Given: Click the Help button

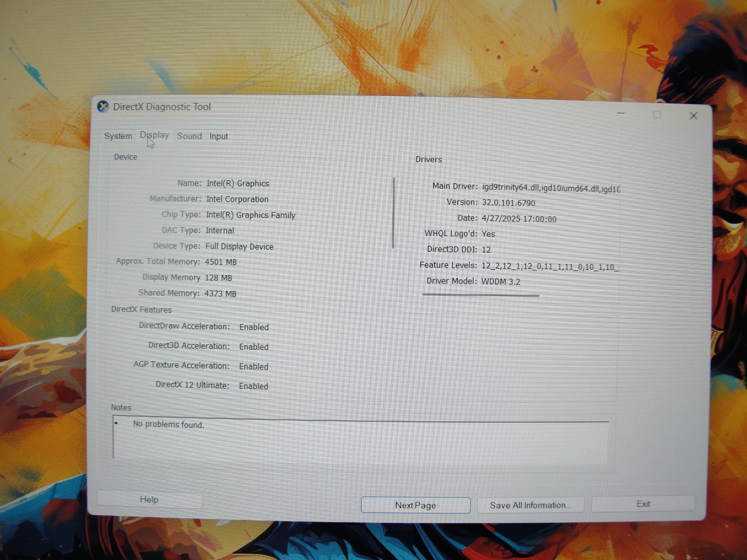Looking at the screenshot, I should click(x=149, y=500).
